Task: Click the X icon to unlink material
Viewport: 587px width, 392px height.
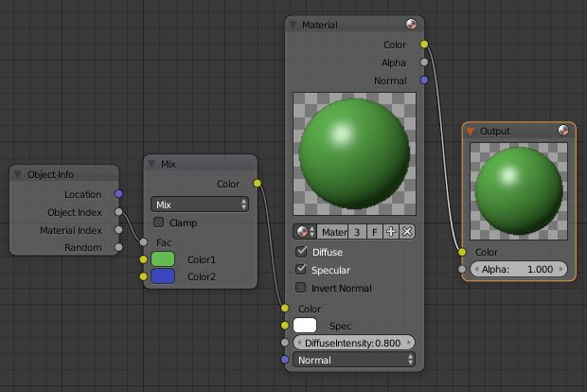Action: tap(407, 232)
